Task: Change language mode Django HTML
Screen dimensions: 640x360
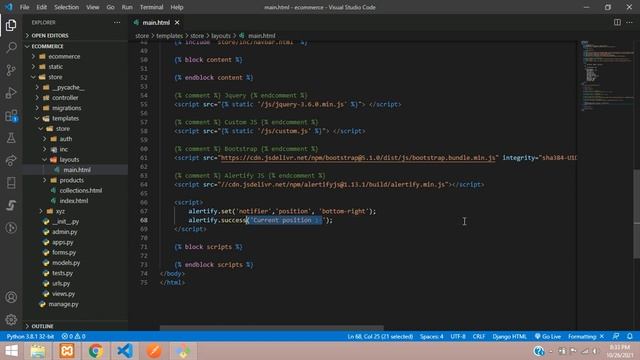Action: coord(509,336)
